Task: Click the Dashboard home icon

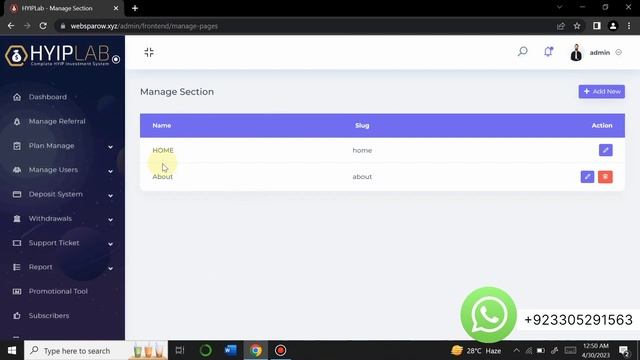Action: click(x=17, y=97)
